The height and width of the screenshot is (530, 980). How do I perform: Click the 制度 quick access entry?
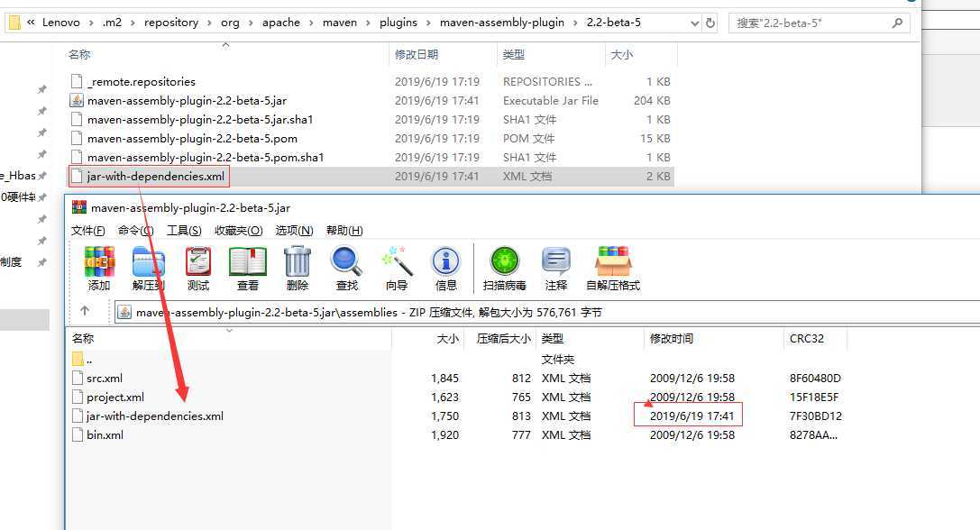point(11,262)
